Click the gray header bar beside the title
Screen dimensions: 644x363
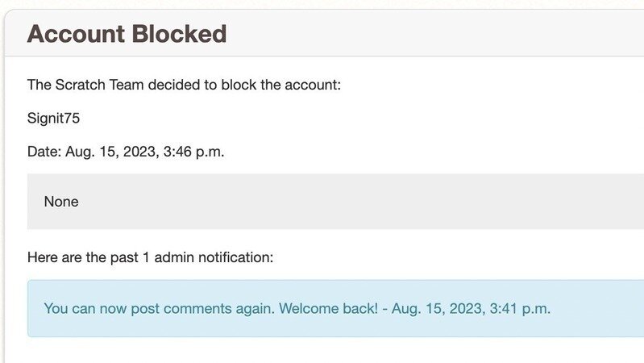coord(443,34)
